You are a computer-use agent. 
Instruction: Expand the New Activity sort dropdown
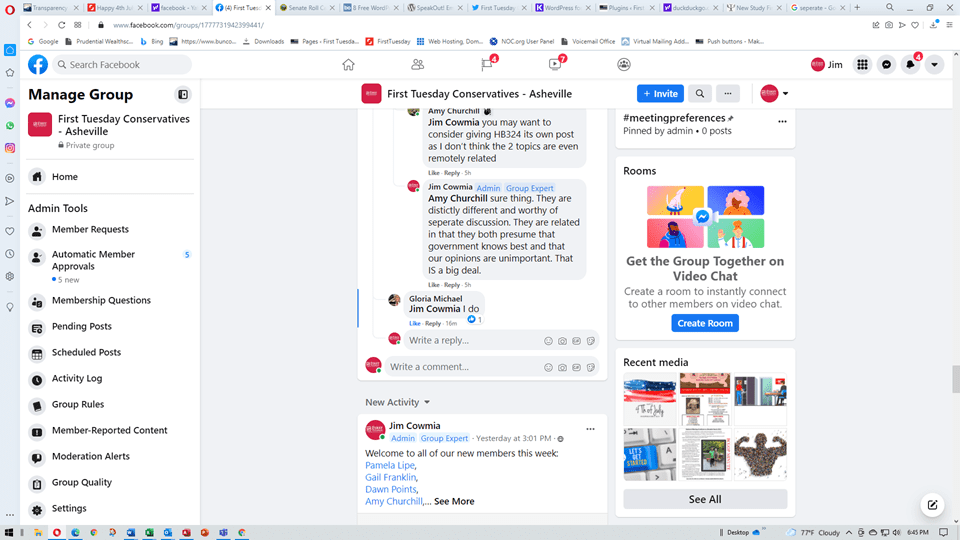(x=398, y=402)
